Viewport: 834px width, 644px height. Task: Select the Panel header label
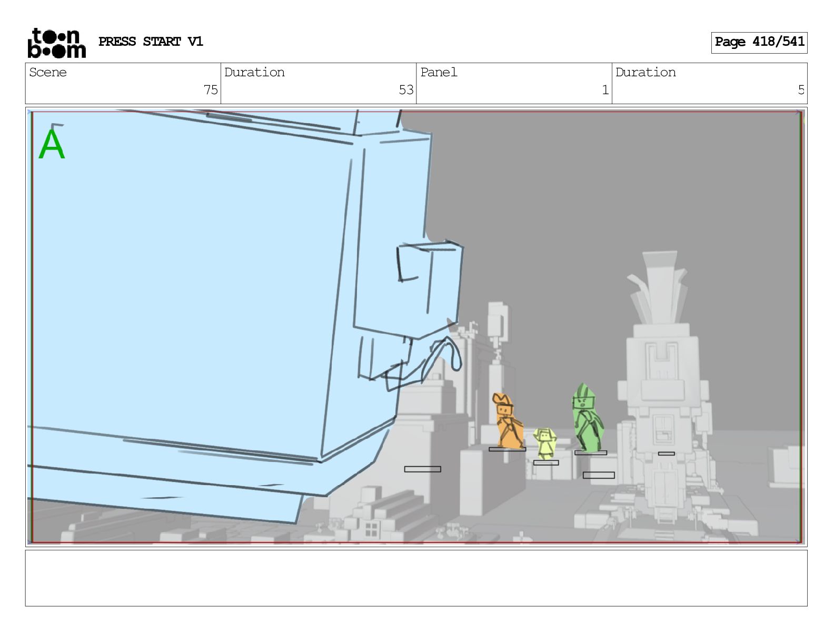point(439,72)
